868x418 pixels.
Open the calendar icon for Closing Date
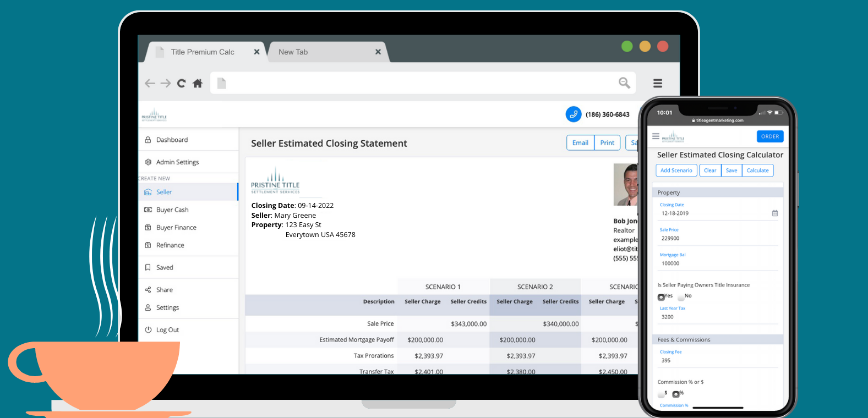click(x=775, y=213)
